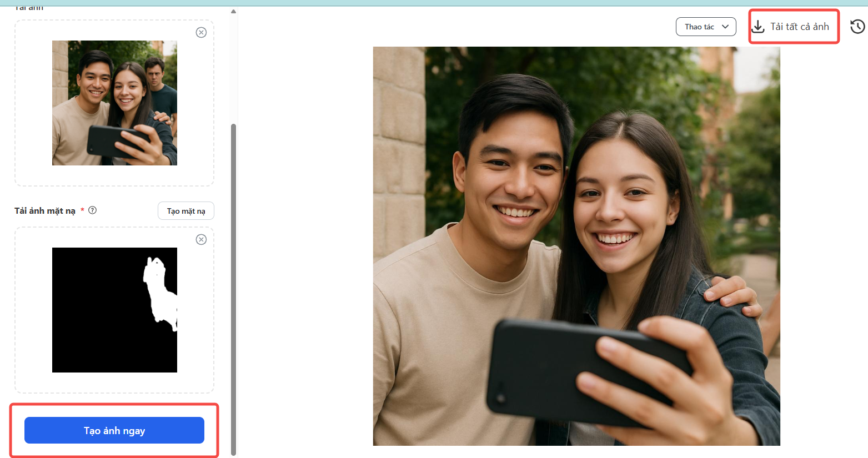The image size is (868, 458).
Task: Remove the uploaded selfie photo
Action: pyautogui.click(x=201, y=33)
